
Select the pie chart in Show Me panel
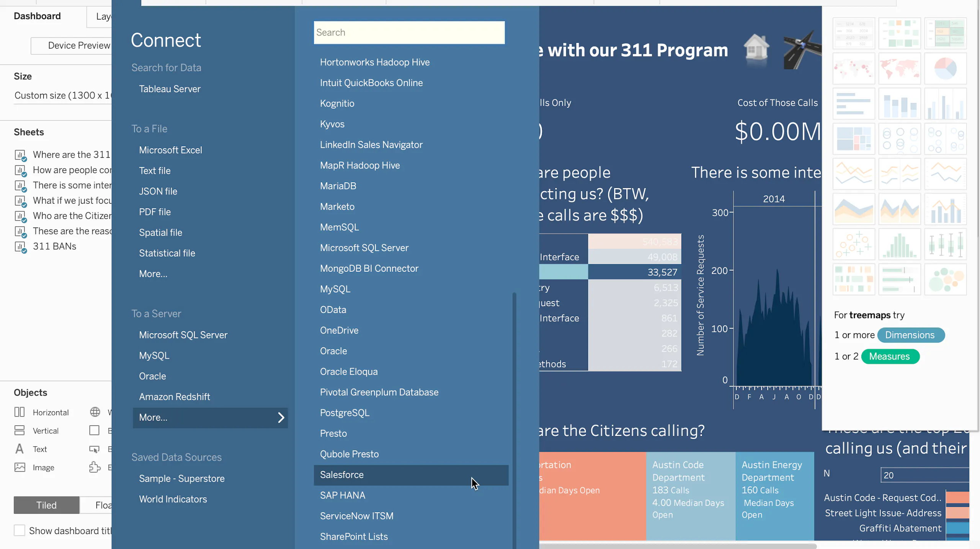[946, 69]
